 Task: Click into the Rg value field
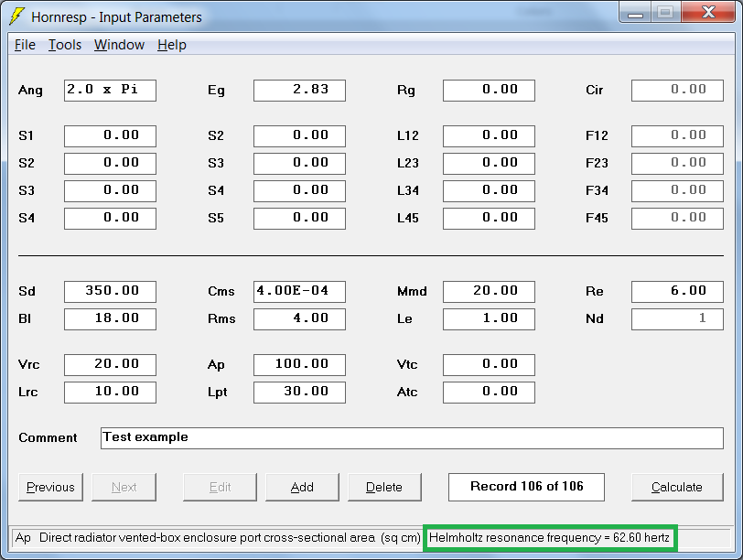click(x=489, y=91)
